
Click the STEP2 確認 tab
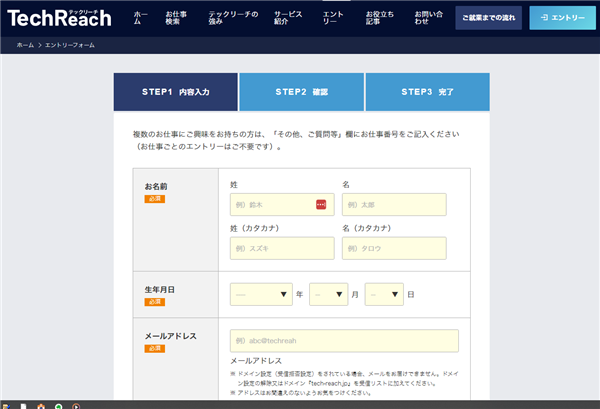(x=301, y=92)
